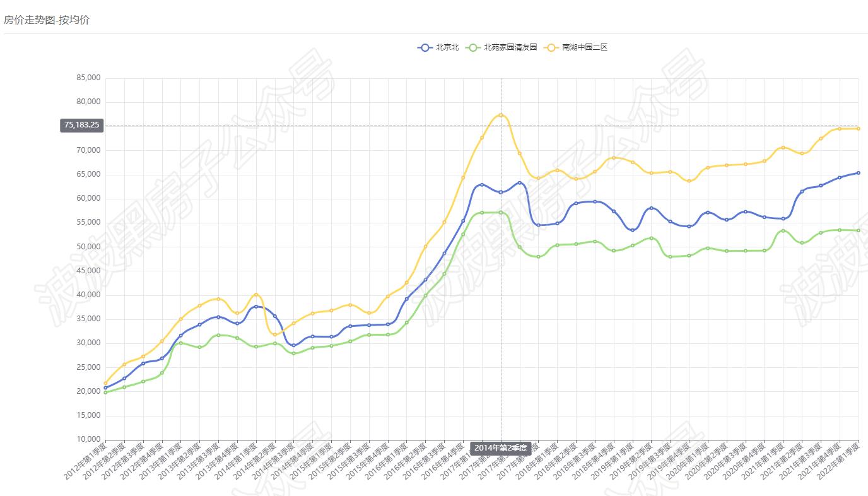Select the blue line's final 2022年第1季度 marker

point(858,172)
